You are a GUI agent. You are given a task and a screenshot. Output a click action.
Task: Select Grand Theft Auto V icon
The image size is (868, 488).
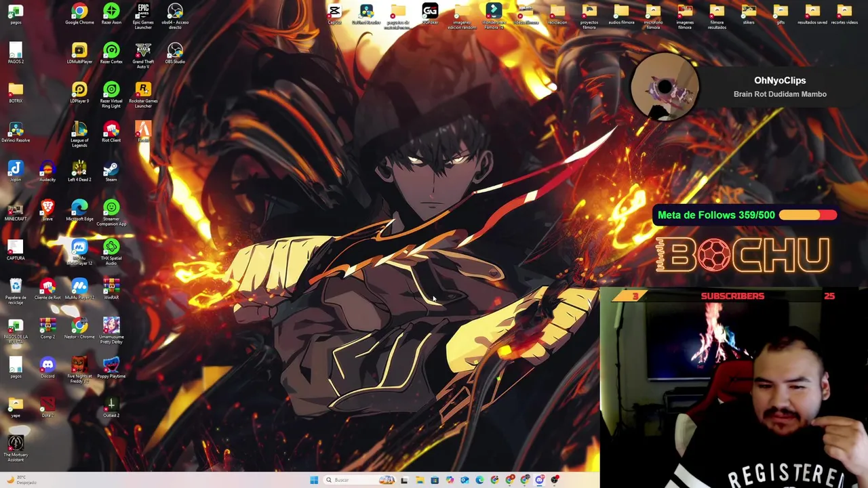tap(143, 56)
